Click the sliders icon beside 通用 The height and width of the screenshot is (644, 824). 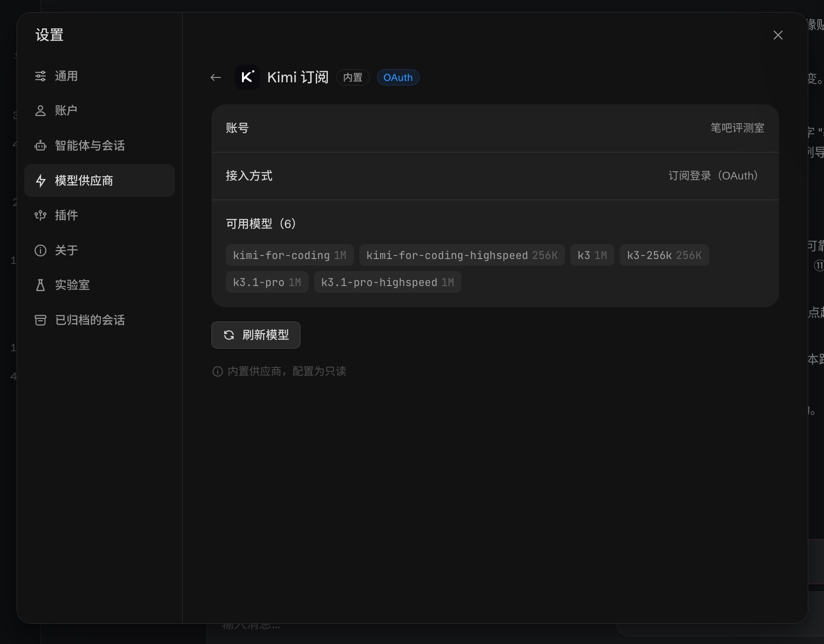(x=40, y=76)
